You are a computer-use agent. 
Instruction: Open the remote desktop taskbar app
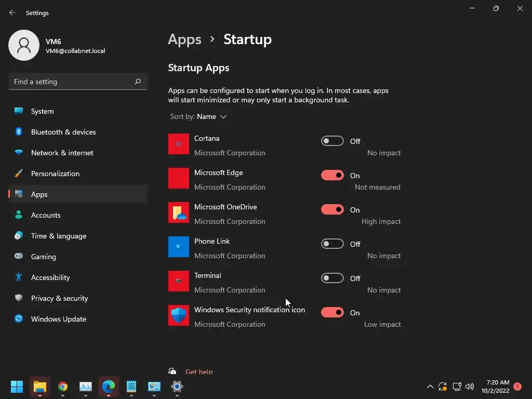click(x=154, y=387)
